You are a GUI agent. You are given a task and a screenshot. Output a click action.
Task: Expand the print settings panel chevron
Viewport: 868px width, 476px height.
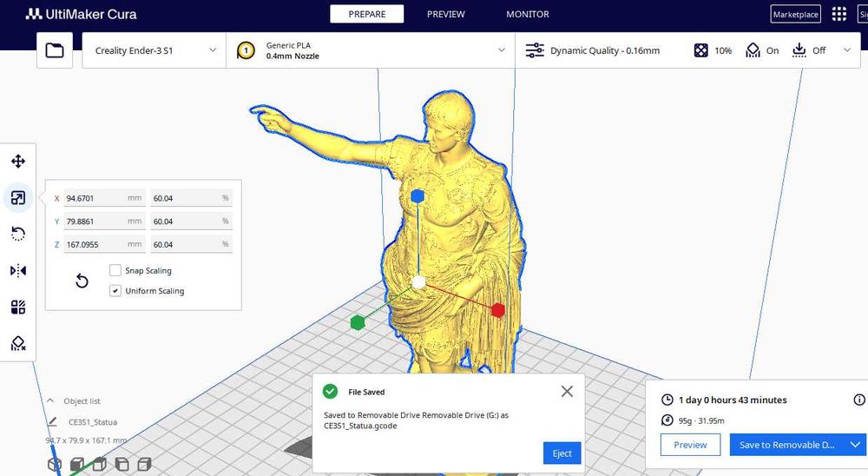(x=847, y=50)
